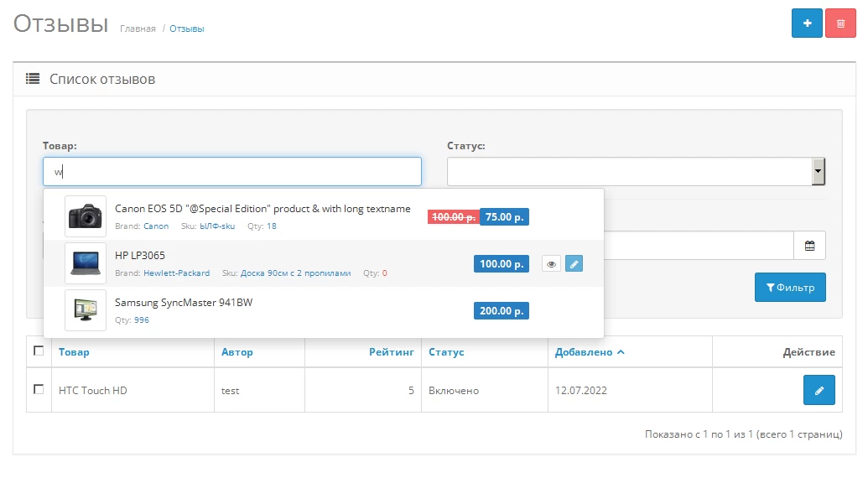Click the Hewlett-Packard brand link

coord(177,273)
